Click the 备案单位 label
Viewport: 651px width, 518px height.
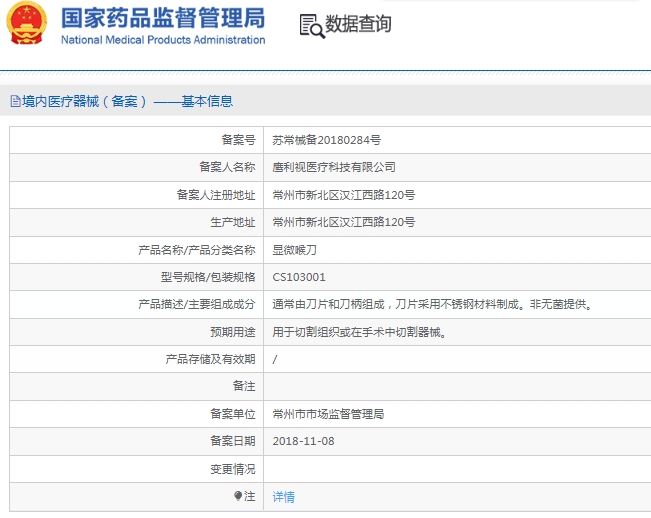[x=232, y=414]
